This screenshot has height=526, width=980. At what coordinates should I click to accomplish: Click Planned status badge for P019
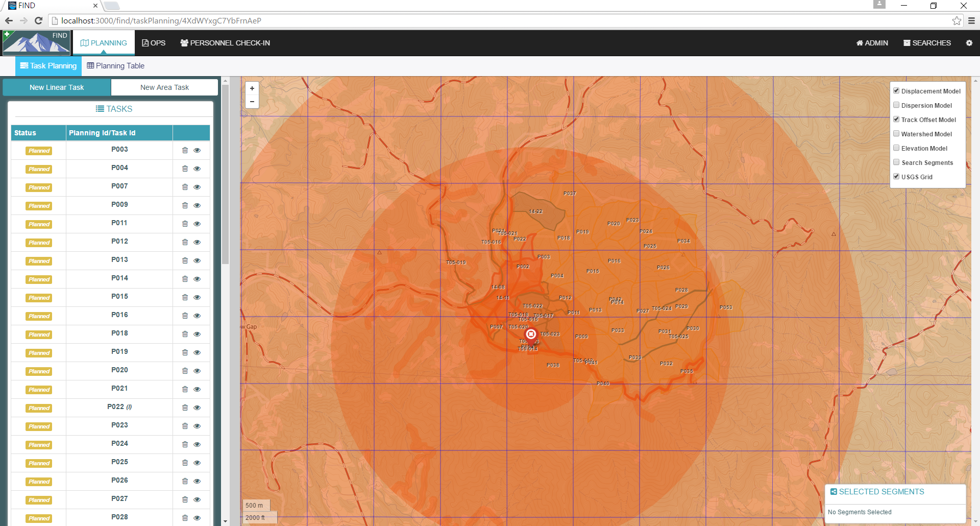click(x=39, y=353)
